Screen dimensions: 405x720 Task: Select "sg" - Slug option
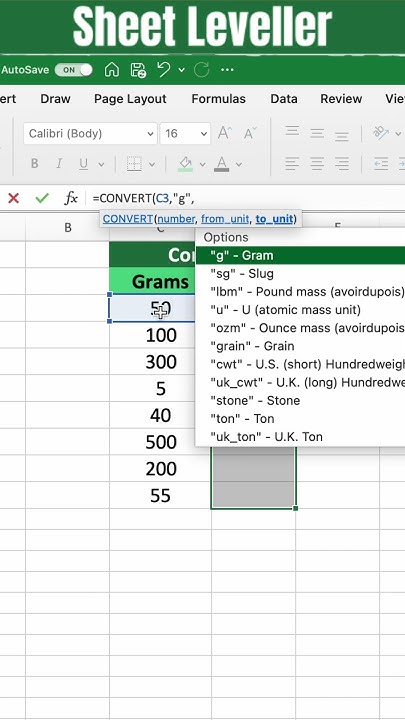tap(300, 274)
